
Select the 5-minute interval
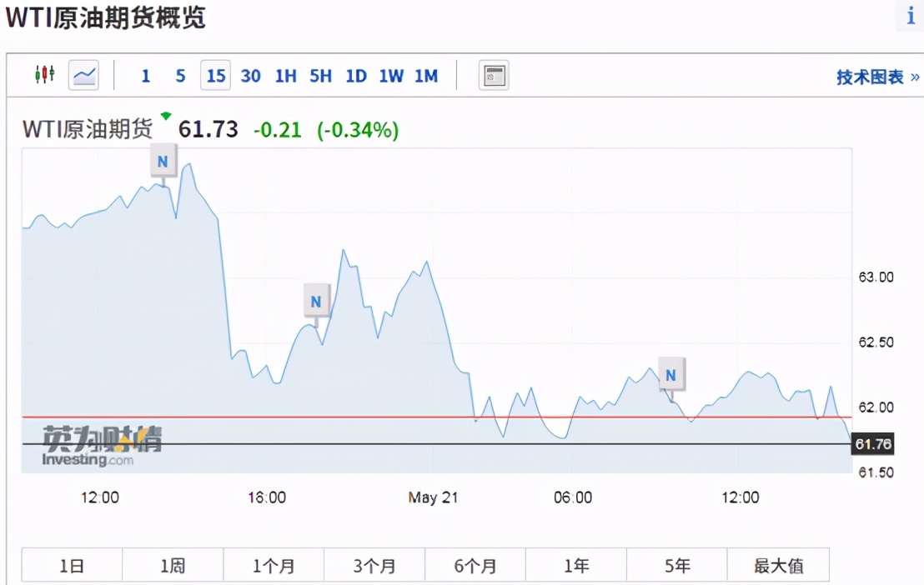(x=180, y=76)
